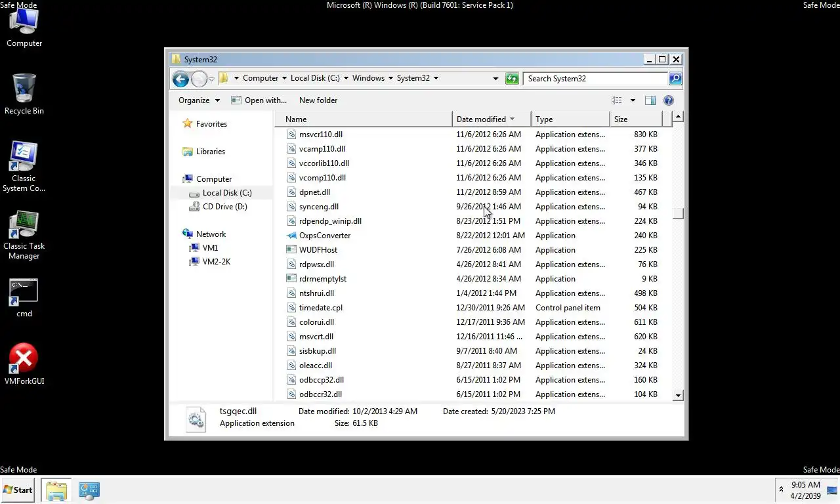Select the WUDFHost application icon
The width and height of the screenshot is (840, 504).
[292, 250]
